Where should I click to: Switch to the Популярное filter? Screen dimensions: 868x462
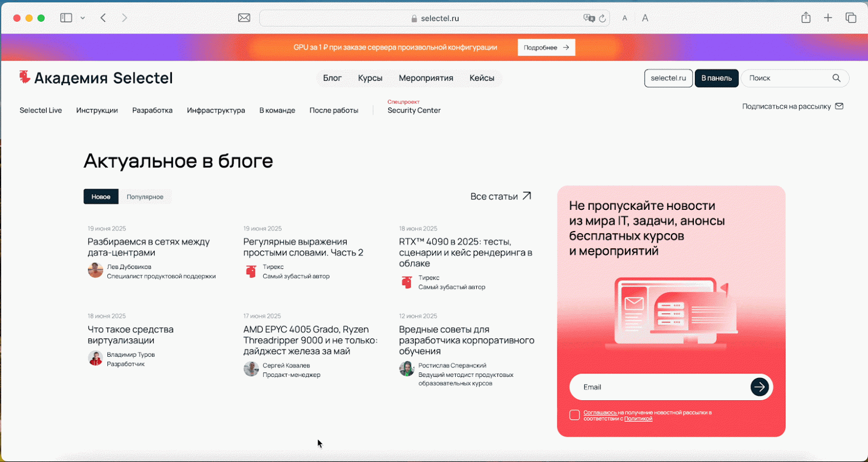146,196
